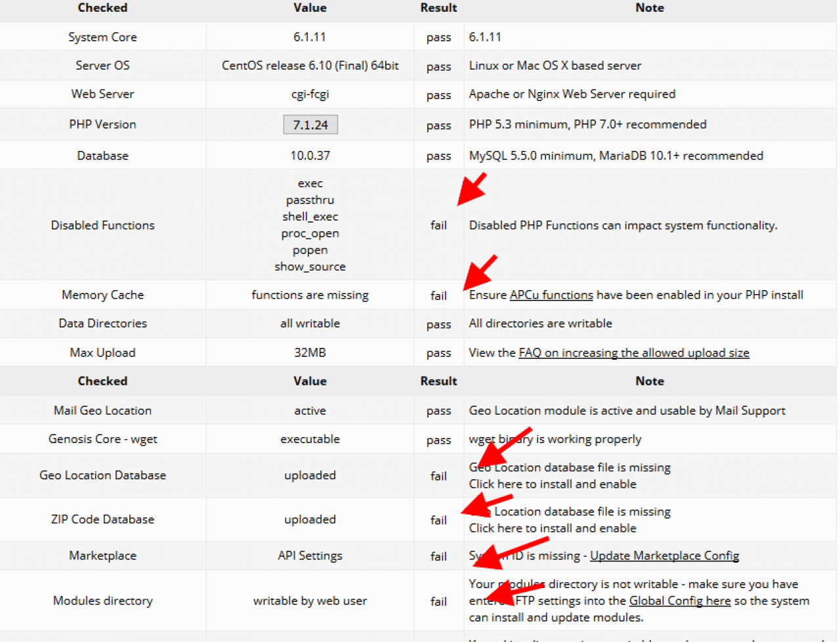Click the fail result for Disabled Functions
840x642 pixels.
tap(438, 225)
